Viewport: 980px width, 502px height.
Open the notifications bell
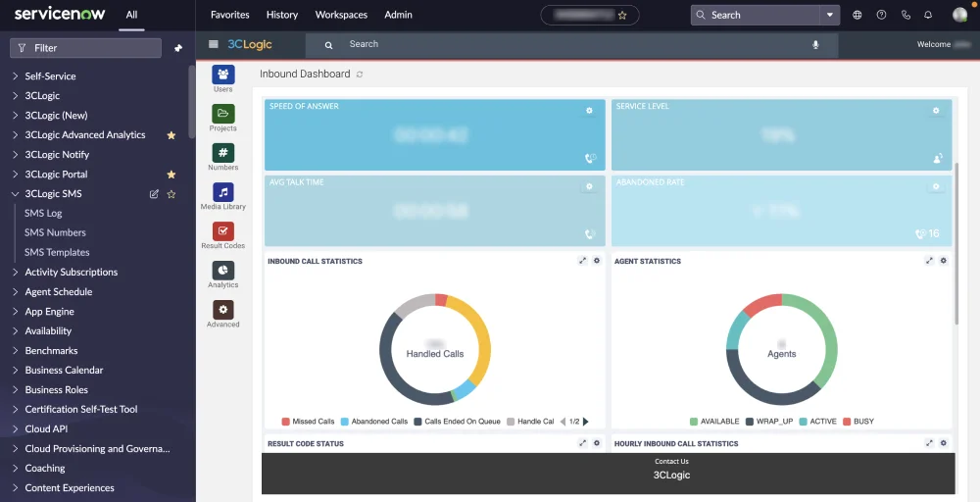pyautogui.click(x=928, y=15)
